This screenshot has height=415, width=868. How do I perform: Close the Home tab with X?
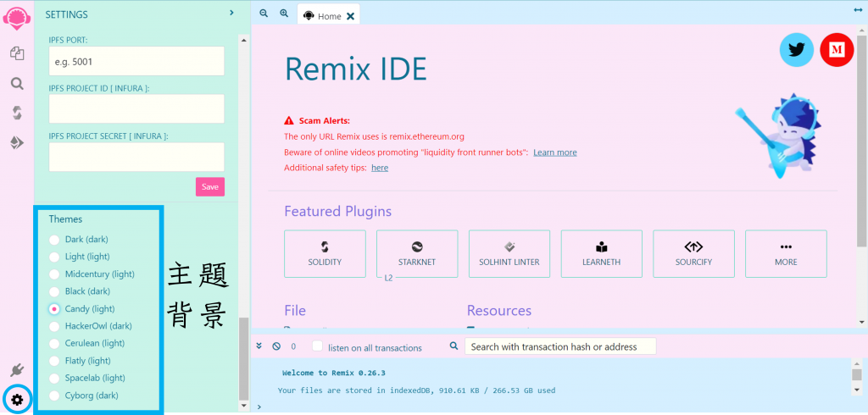coord(350,16)
